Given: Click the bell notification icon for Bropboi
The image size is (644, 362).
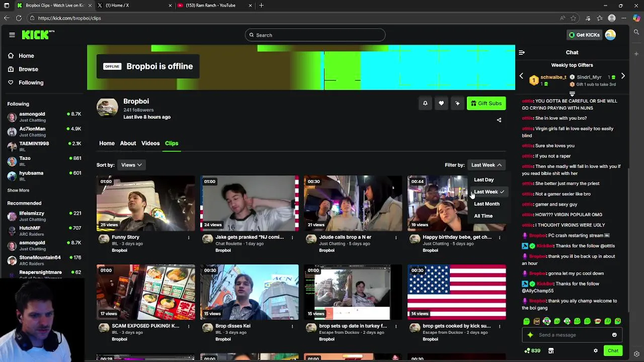Looking at the screenshot, I should [x=425, y=103].
